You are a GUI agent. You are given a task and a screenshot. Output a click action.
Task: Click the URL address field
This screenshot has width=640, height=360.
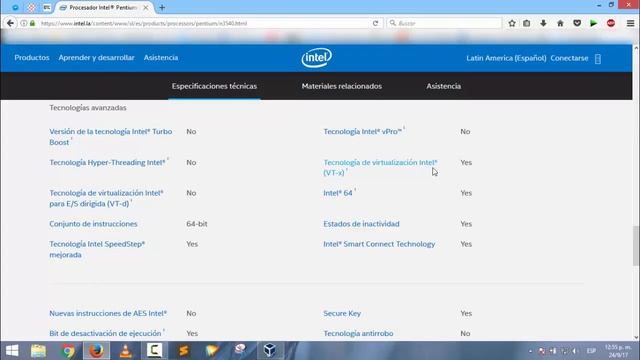pos(204,23)
